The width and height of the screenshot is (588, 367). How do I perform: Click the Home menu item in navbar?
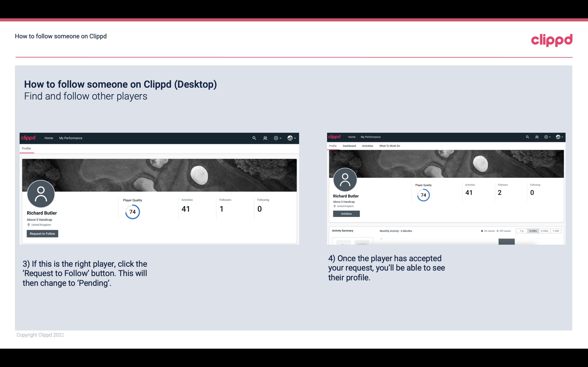49,138
